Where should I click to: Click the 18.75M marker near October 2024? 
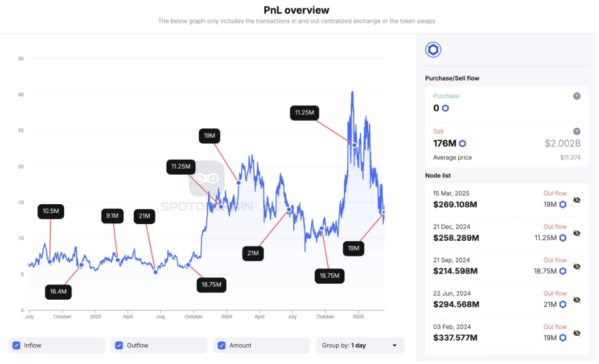coord(331,276)
